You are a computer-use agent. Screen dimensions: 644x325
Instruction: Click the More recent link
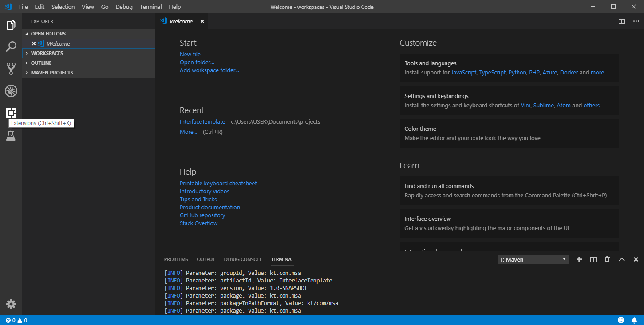[189, 132]
